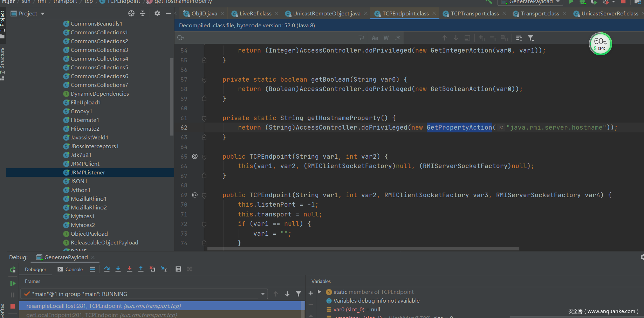The height and width of the screenshot is (318, 644).
Task: Toggle Regex option in search bar
Action: [397, 38]
